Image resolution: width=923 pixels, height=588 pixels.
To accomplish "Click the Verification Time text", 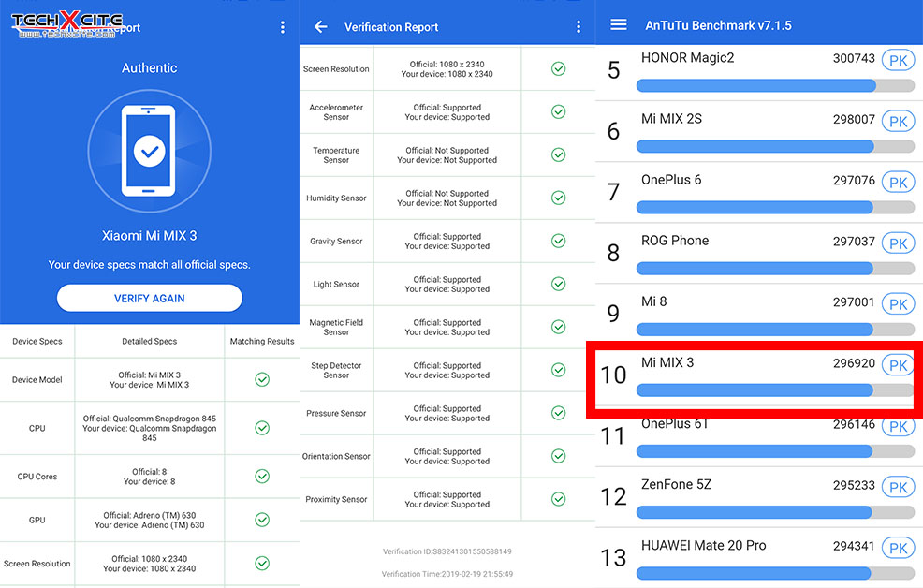I will point(447,574).
